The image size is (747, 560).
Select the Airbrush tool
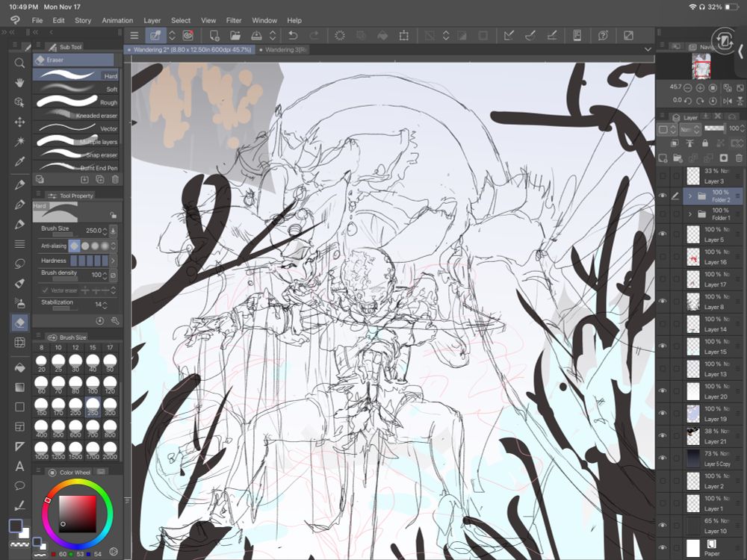pos(19,303)
